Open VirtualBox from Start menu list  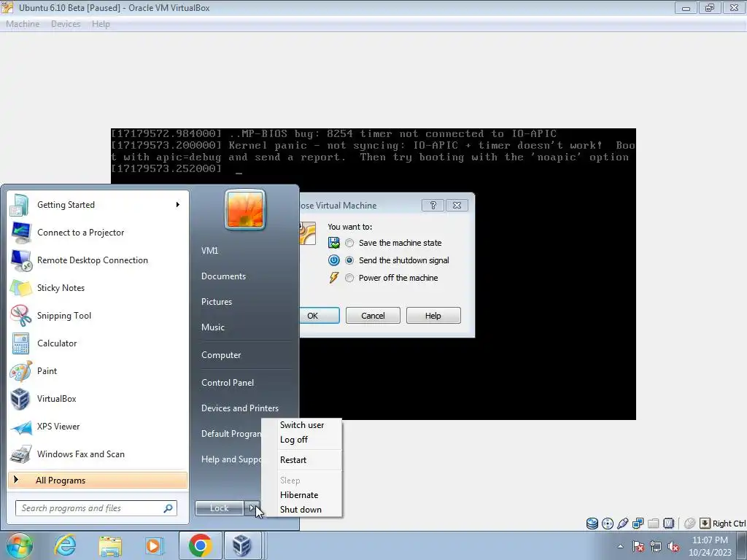pyautogui.click(x=98, y=399)
